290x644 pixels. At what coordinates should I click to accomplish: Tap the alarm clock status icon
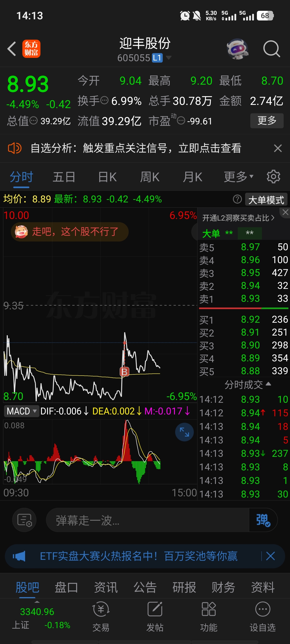click(x=185, y=16)
